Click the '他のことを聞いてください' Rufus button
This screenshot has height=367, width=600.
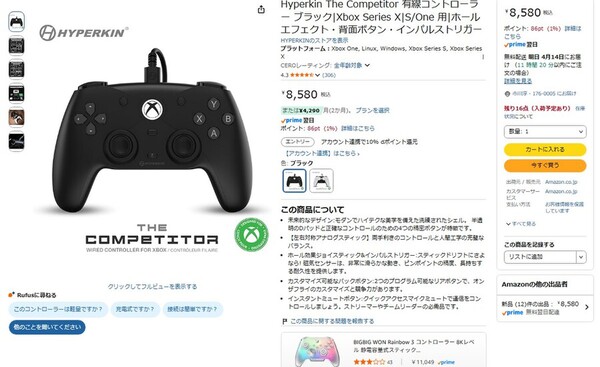point(47,327)
